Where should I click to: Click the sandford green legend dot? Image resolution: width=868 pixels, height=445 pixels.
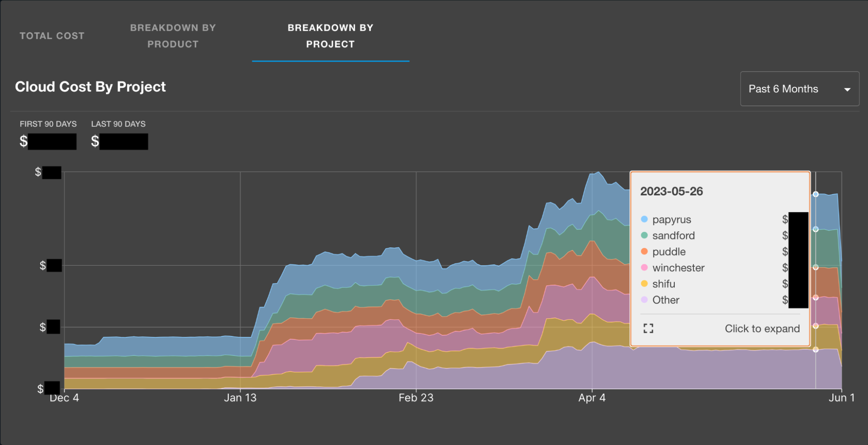[644, 235]
